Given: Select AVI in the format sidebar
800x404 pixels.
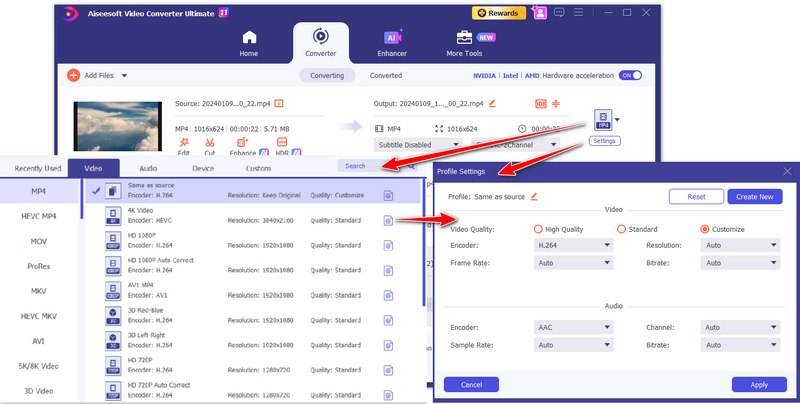Looking at the screenshot, I should point(39,341).
